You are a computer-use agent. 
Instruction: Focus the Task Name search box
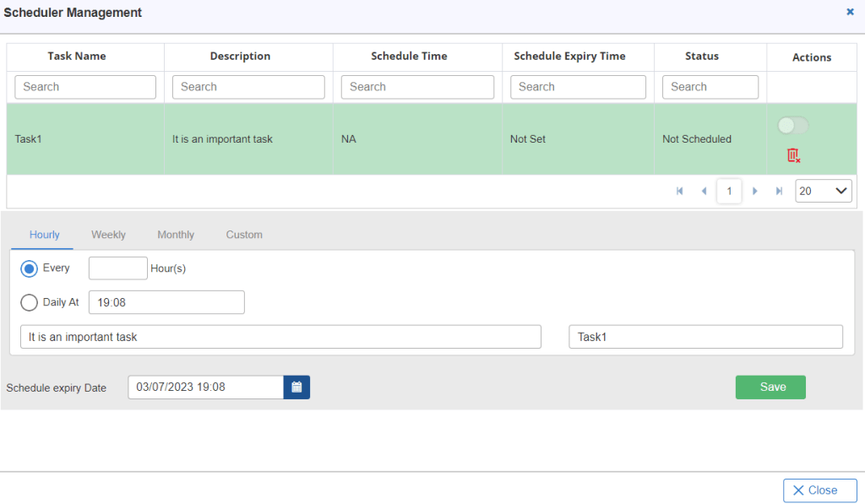pos(85,87)
